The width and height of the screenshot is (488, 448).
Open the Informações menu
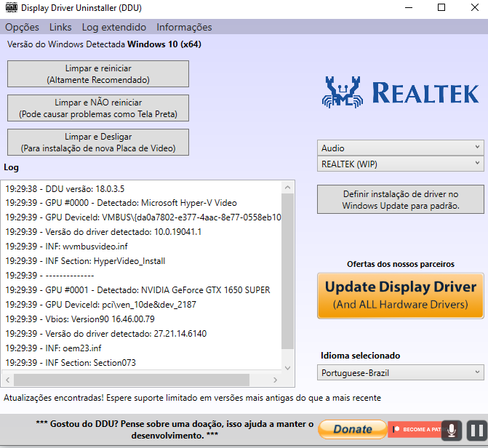point(184,27)
